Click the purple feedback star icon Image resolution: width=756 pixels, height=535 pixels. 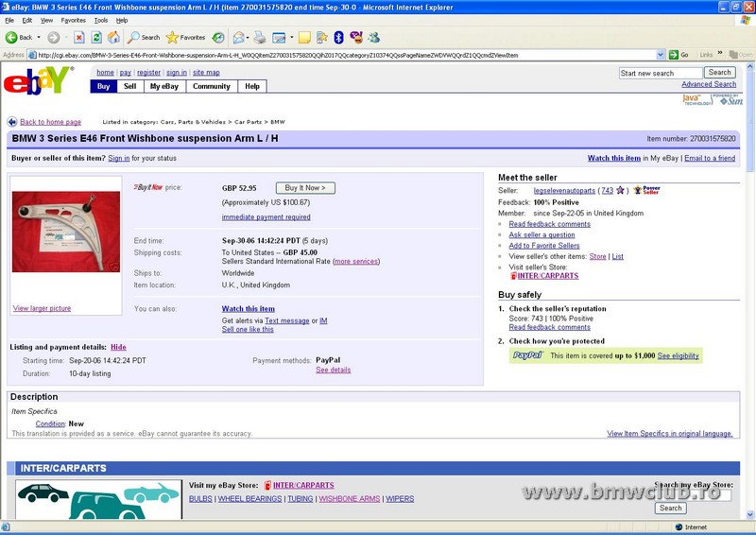coord(620,190)
